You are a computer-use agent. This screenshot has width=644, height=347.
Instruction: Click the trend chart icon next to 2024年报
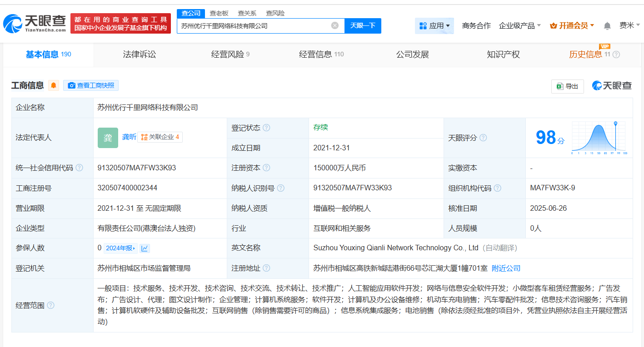coord(145,248)
